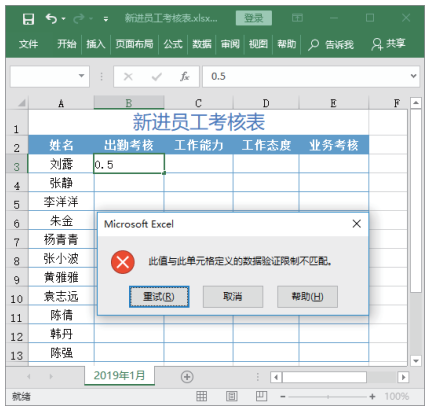This screenshot has width=430, height=409.
Task: Click the Undo arrow icon
Action: coord(51,18)
